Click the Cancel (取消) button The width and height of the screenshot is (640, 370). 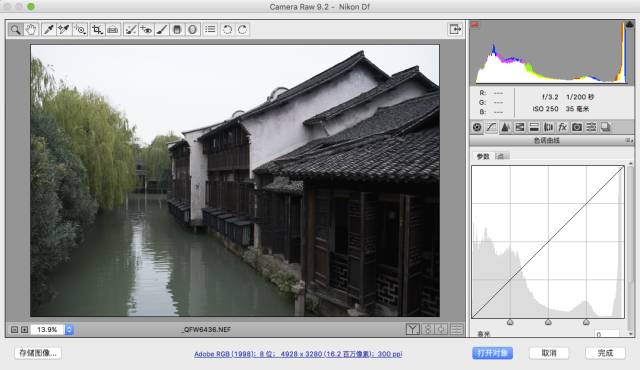[x=549, y=353]
